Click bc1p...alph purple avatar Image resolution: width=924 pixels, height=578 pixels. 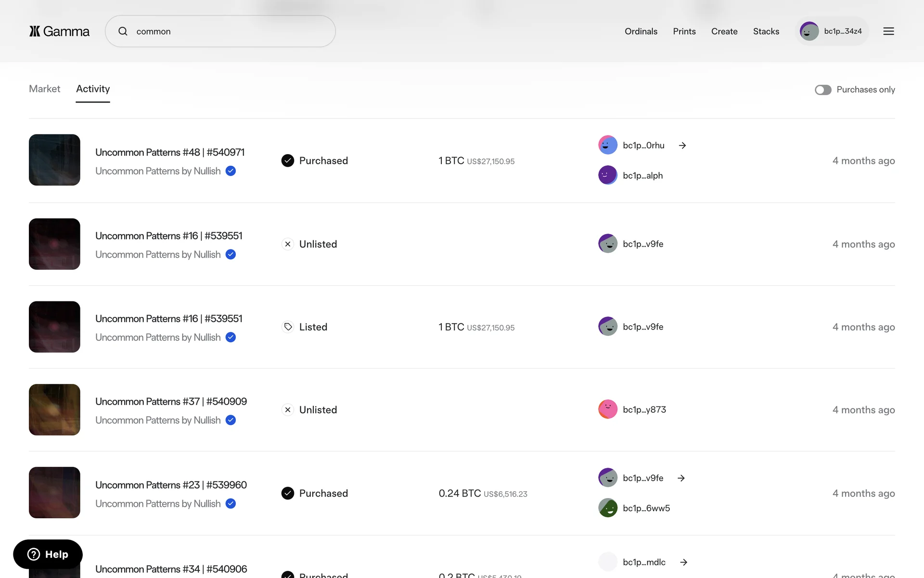pyautogui.click(x=608, y=175)
